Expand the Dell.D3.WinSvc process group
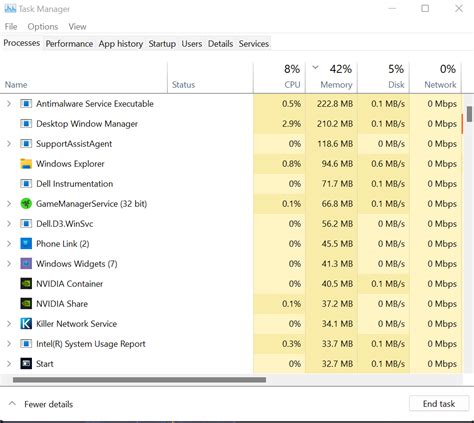The width and height of the screenshot is (474, 423). [9, 224]
